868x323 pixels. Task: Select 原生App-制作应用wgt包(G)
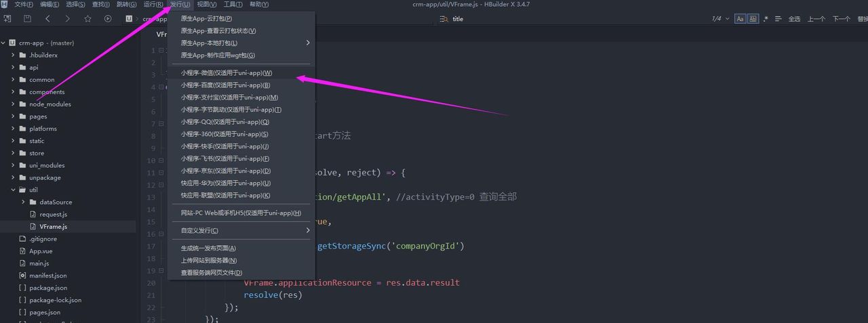tap(241, 55)
